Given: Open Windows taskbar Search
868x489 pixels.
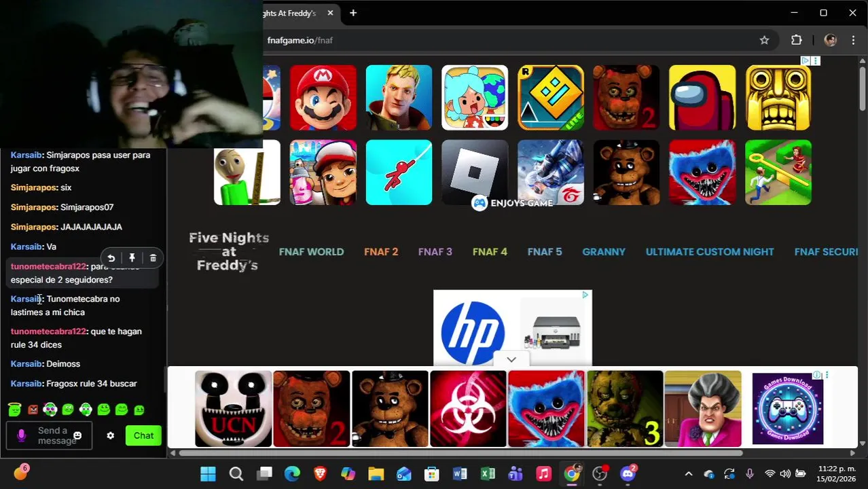Looking at the screenshot, I should 236,473.
